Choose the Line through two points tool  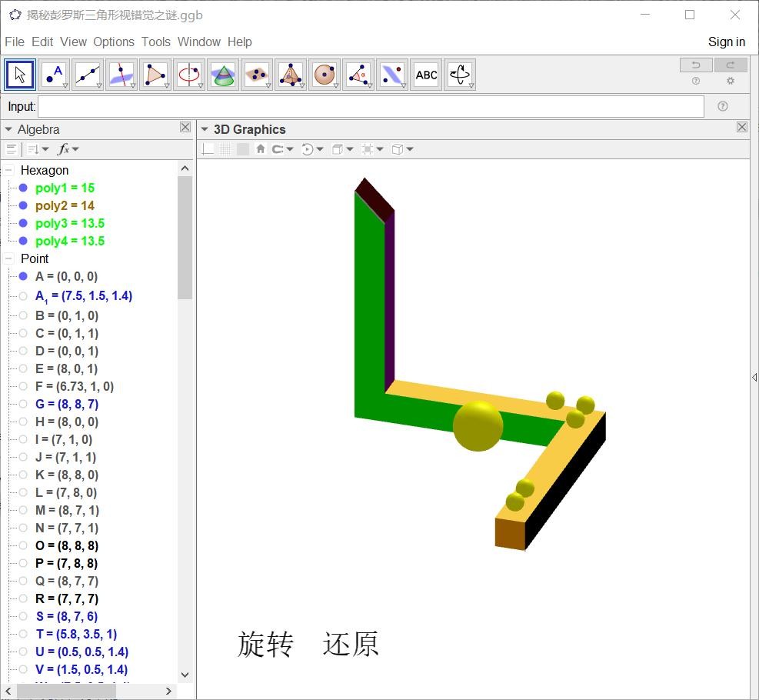tap(88, 75)
